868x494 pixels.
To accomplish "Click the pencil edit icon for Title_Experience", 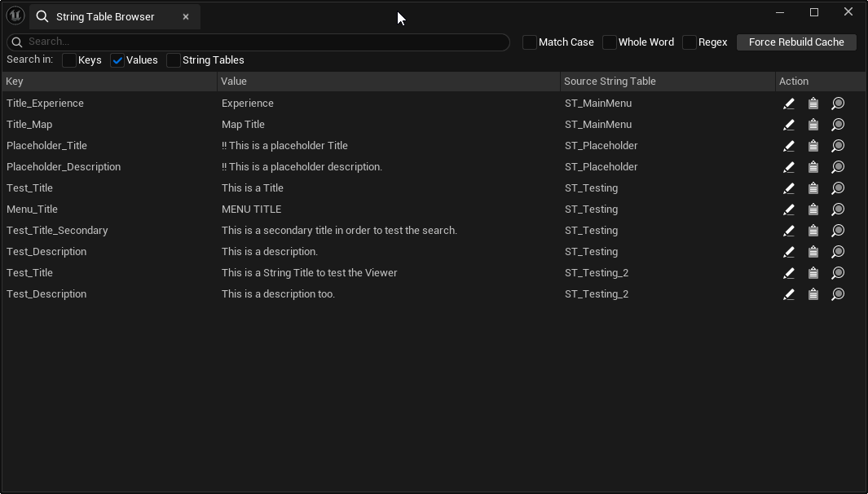I will (789, 104).
